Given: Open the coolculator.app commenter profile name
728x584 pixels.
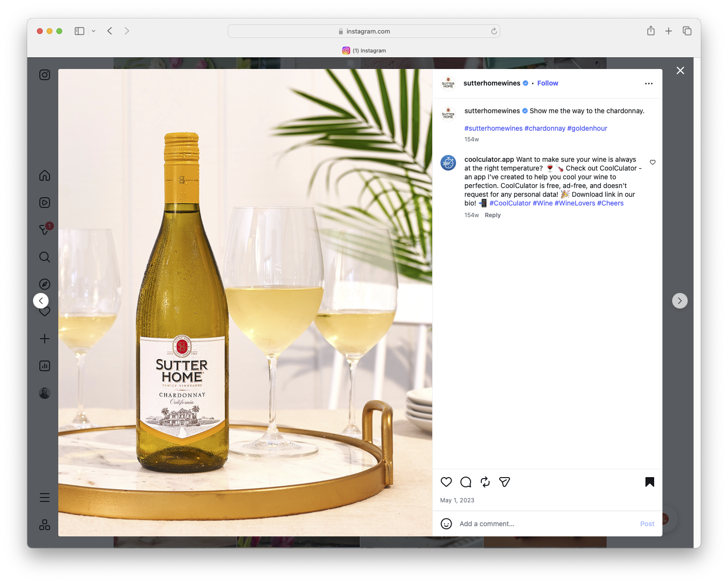Looking at the screenshot, I should click(489, 159).
